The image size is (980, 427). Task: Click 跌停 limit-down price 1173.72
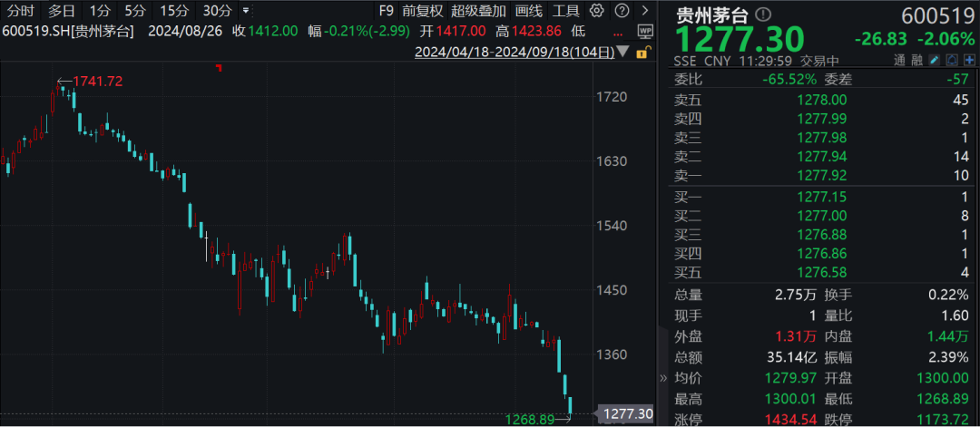944,420
